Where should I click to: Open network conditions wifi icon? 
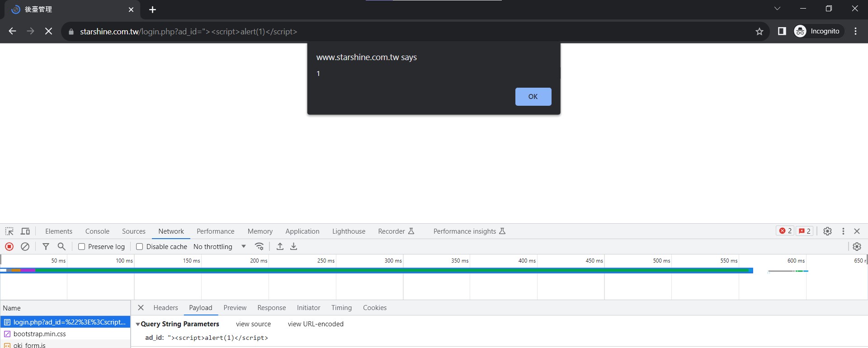point(259,246)
